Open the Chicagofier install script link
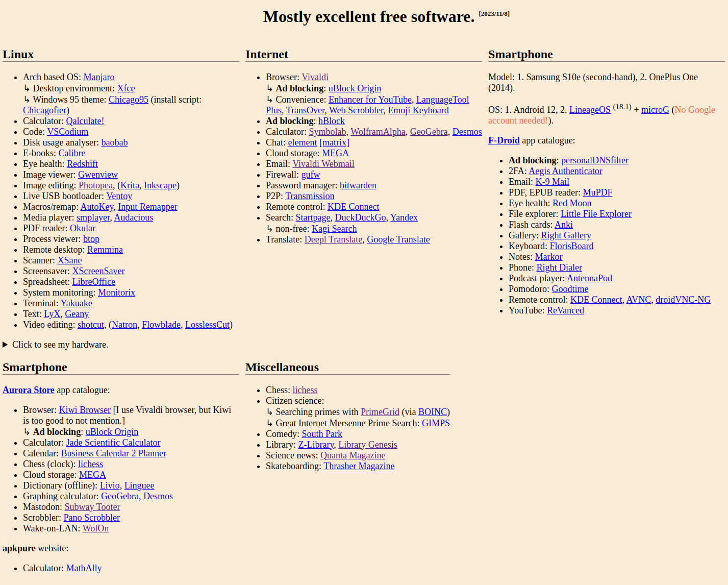The image size is (728, 585). (45, 110)
